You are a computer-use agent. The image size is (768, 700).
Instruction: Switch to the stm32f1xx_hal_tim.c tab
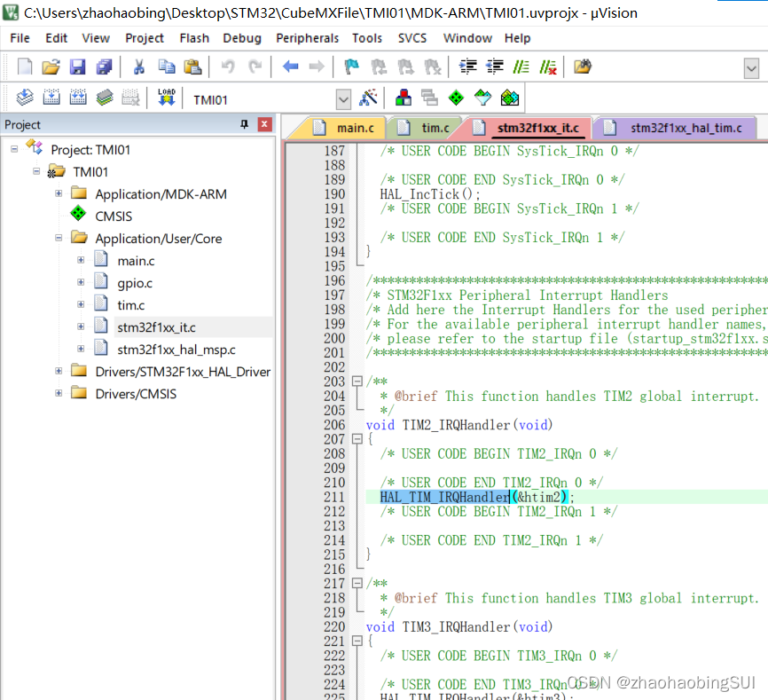[674, 128]
